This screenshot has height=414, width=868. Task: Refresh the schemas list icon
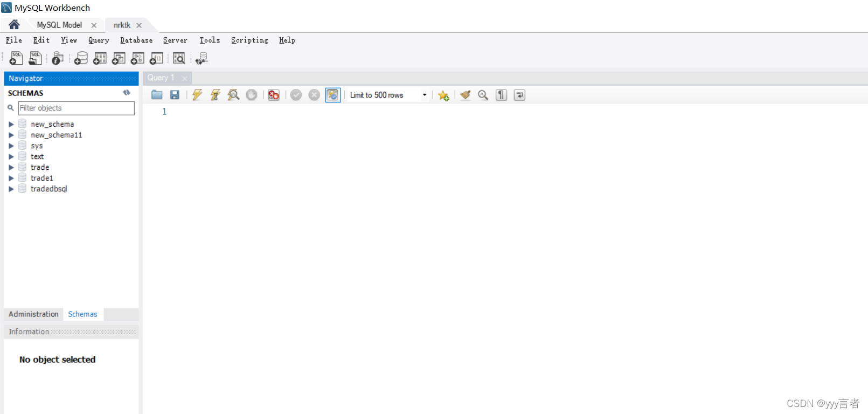127,93
